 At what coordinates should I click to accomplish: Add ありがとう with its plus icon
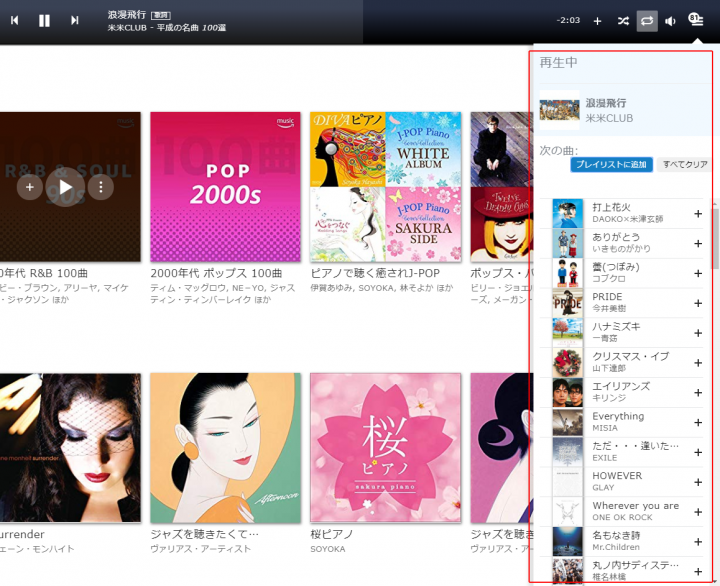(x=698, y=243)
